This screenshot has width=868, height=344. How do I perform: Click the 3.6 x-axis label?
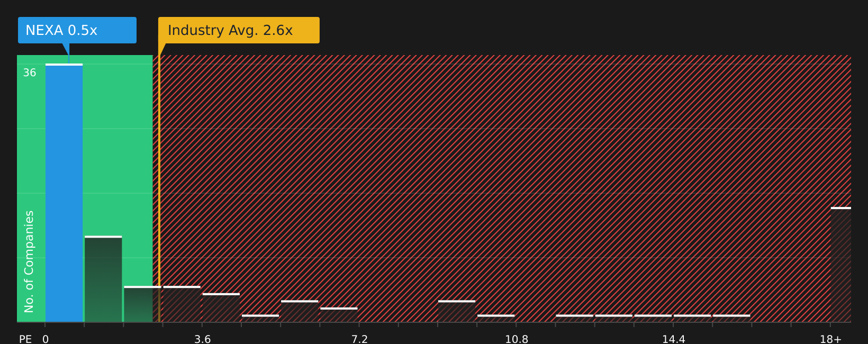202,339
